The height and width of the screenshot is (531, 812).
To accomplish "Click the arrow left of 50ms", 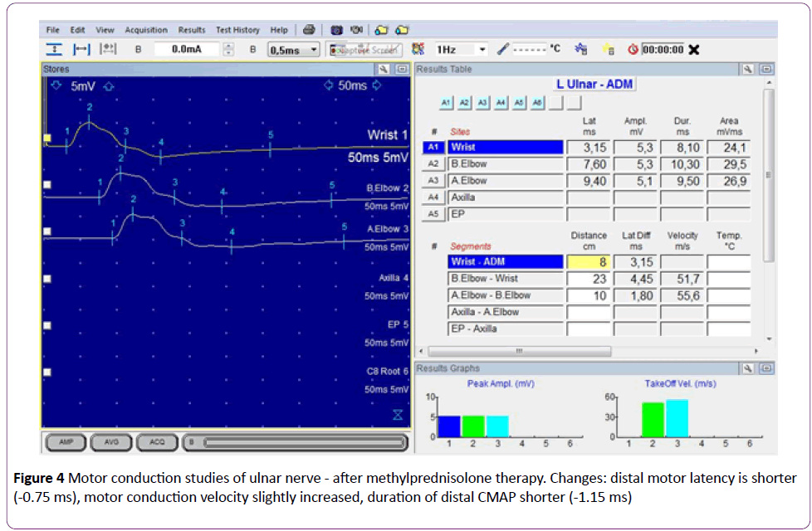I will pyautogui.click(x=328, y=85).
